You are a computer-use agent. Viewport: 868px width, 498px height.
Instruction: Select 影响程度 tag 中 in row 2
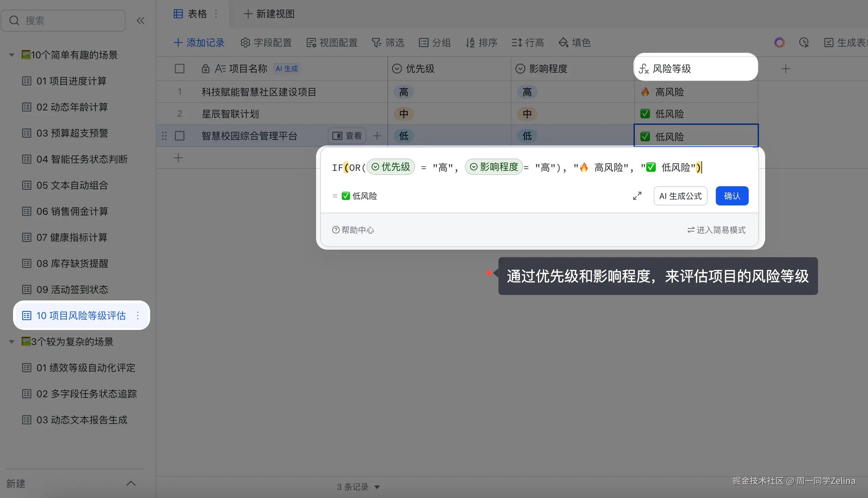527,114
